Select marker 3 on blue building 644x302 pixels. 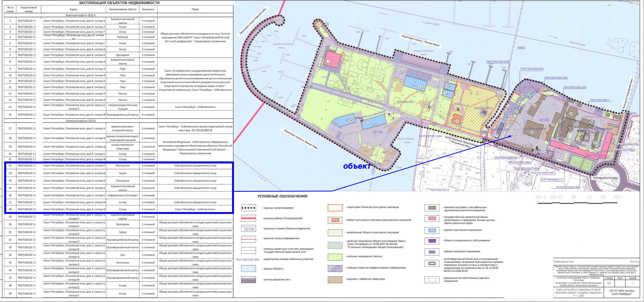[x=368, y=123]
